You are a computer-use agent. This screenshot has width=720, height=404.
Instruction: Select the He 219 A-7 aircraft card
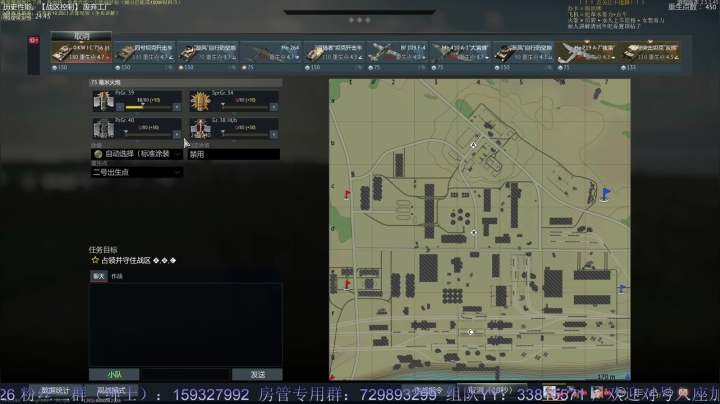(x=588, y=52)
